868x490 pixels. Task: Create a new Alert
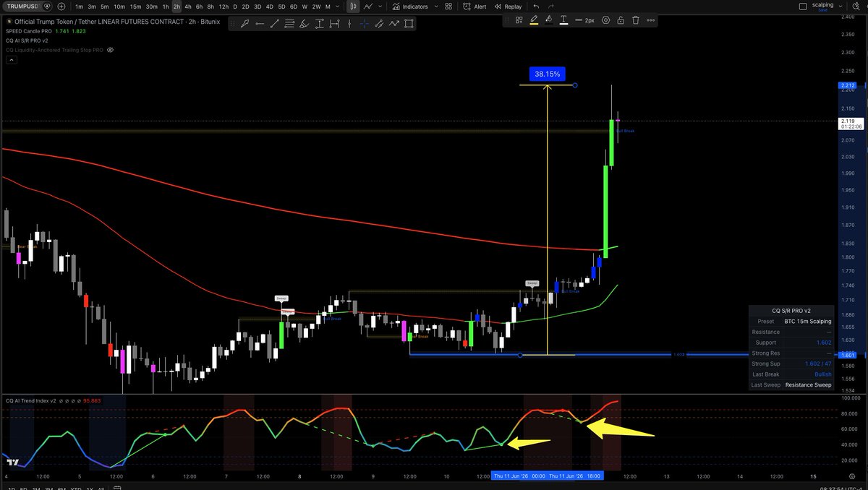click(x=474, y=7)
